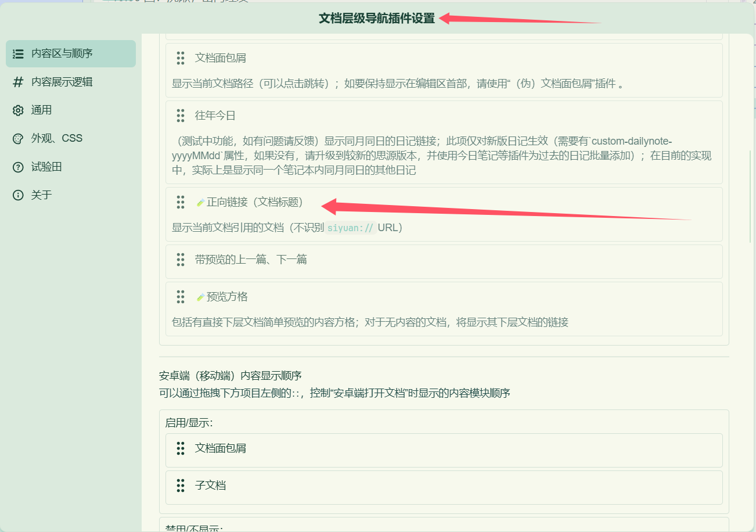
Task: Click the drag handle beside 往年今日
Action: pyautogui.click(x=181, y=116)
